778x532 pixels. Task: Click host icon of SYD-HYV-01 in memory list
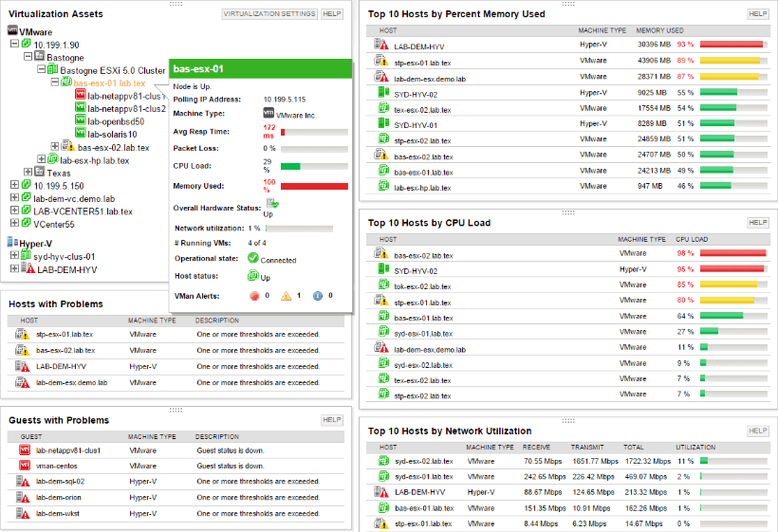(383, 122)
